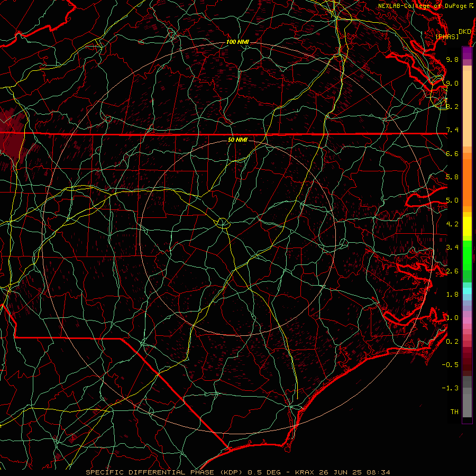Select the 3.4 value on color scale
The height and width of the screenshot is (476, 476).
tap(452, 248)
